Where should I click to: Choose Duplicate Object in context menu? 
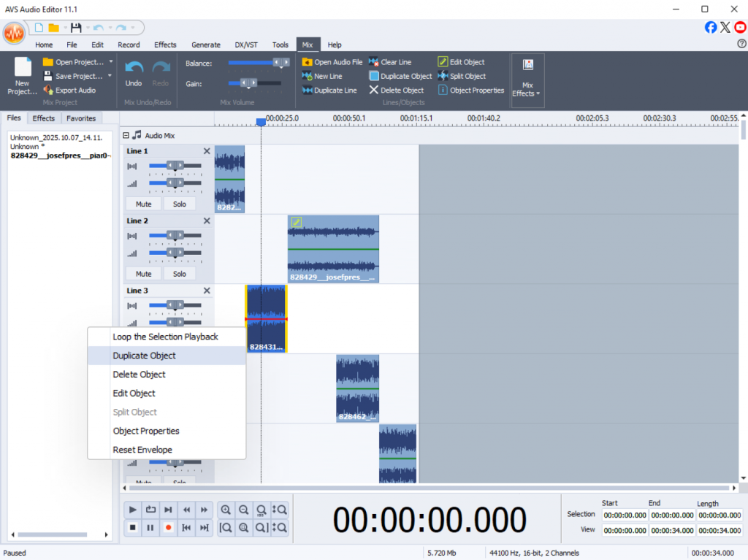tap(144, 356)
